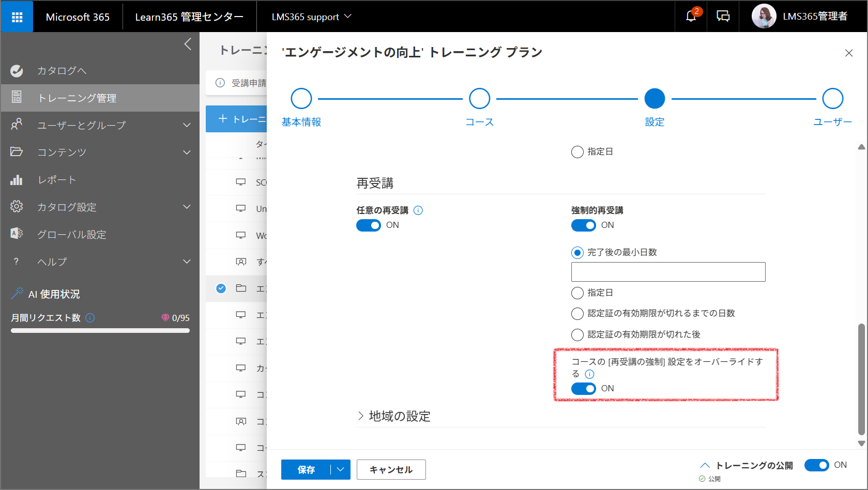
Task: Open the 保存 split-button dropdown arrow
Action: point(340,469)
